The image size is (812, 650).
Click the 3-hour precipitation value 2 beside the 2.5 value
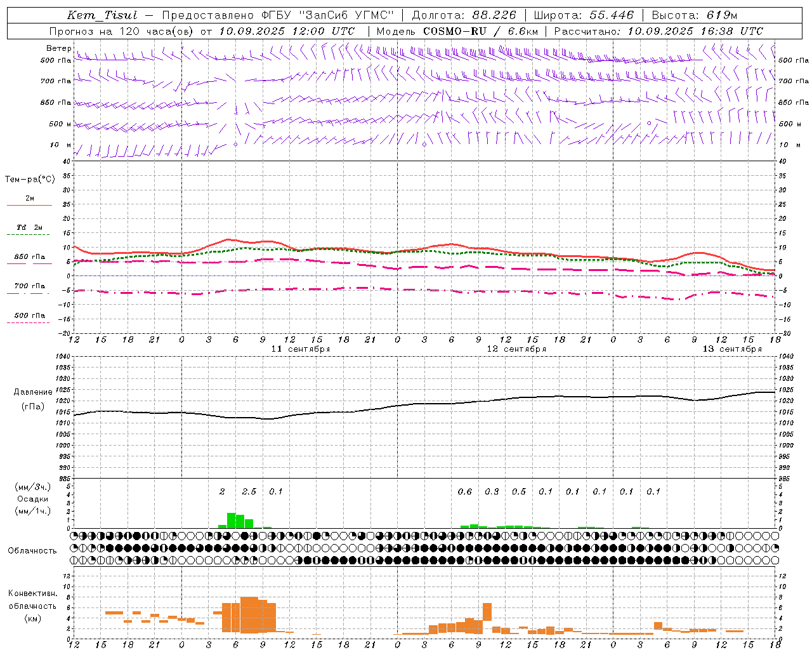(222, 491)
